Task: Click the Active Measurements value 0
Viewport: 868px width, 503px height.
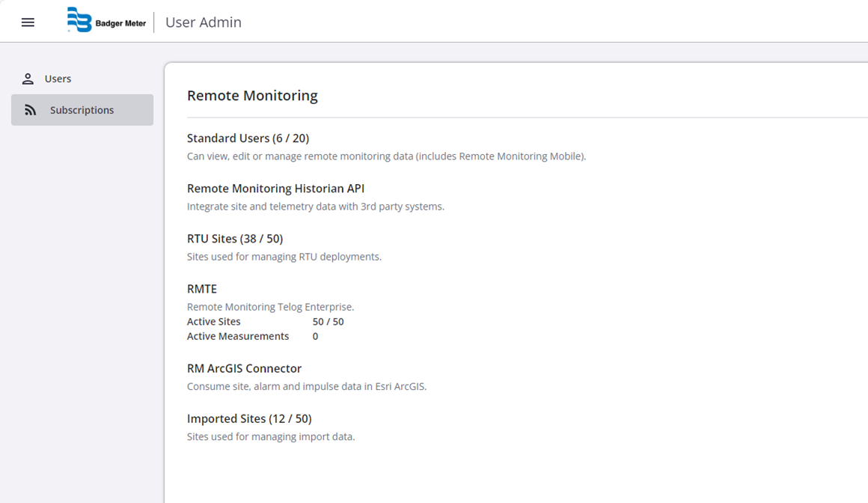Action: click(315, 337)
